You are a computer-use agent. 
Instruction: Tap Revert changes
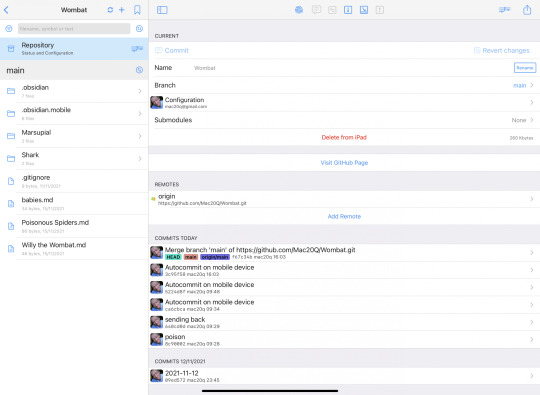(x=502, y=51)
